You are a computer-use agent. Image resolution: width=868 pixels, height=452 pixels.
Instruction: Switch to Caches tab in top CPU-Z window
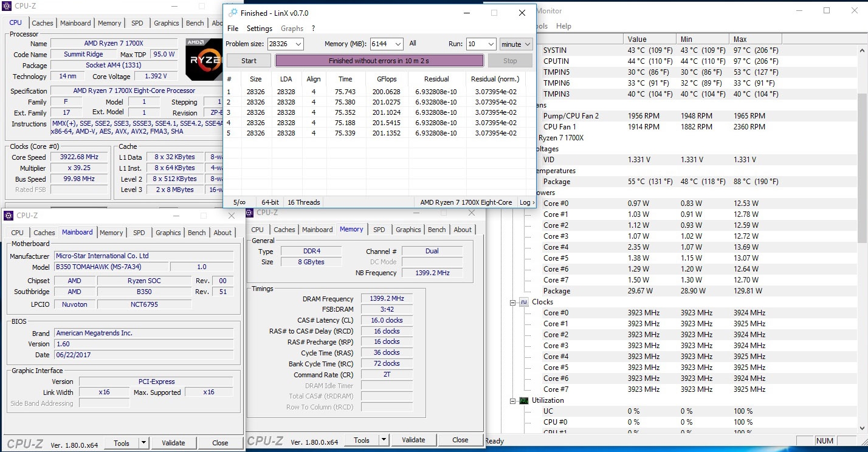(x=43, y=23)
